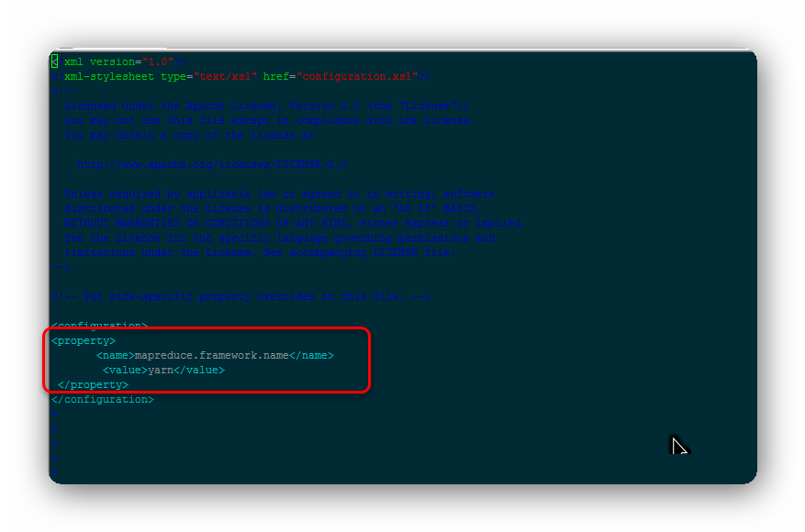Select the "text/xsl" type value
The width and height of the screenshot is (805, 532).
(225, 76)
